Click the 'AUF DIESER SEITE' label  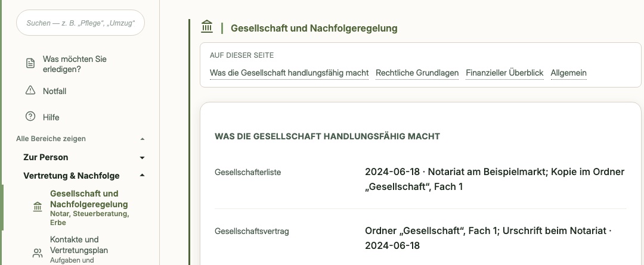[241, 55]
